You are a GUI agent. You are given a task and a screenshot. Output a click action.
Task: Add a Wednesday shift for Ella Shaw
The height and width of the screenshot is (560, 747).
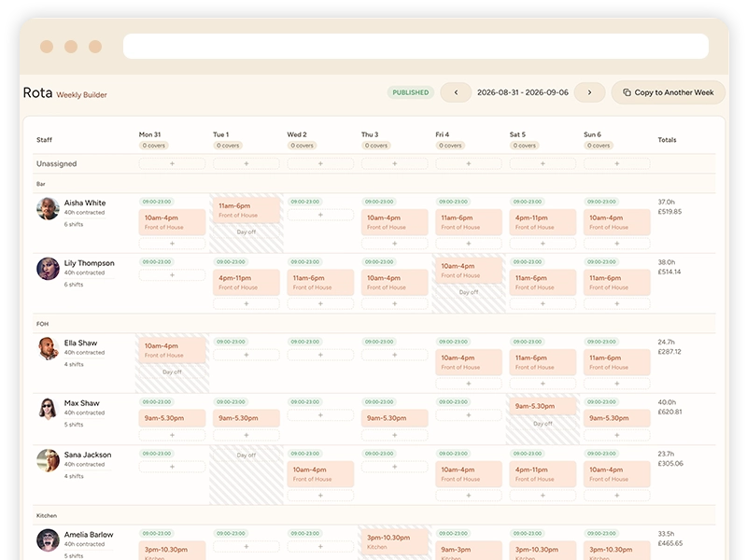320,356
